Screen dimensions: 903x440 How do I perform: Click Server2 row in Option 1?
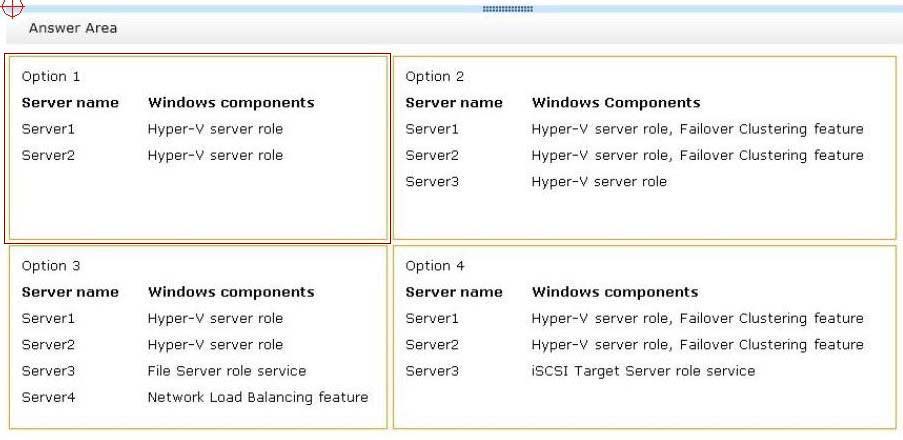point(152,155)
